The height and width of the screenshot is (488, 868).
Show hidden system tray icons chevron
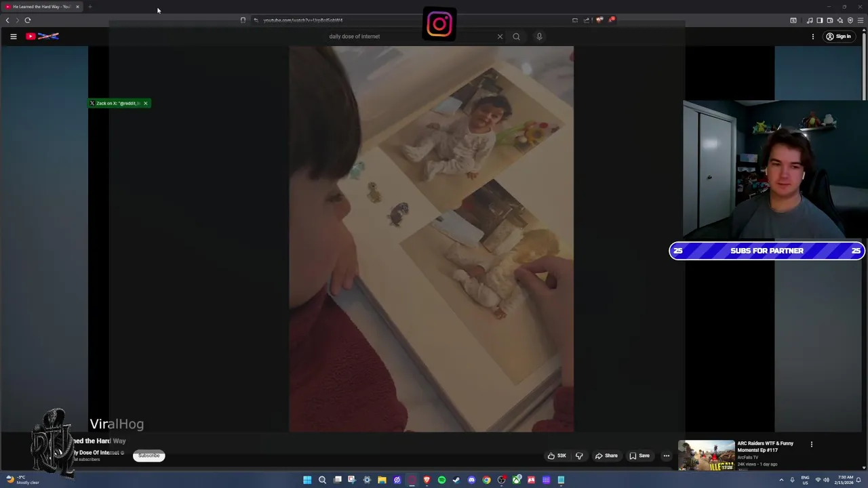click(x=781, y=480)
